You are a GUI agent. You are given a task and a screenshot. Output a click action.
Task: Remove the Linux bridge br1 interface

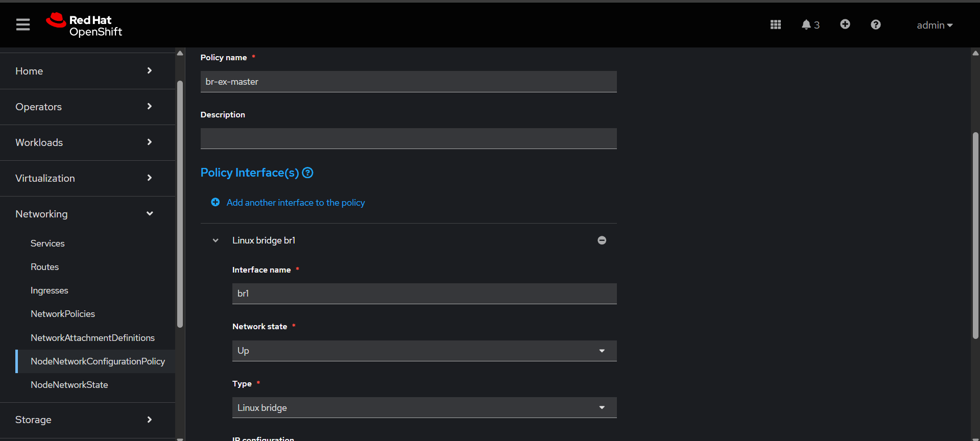click(x=602, y=240)
